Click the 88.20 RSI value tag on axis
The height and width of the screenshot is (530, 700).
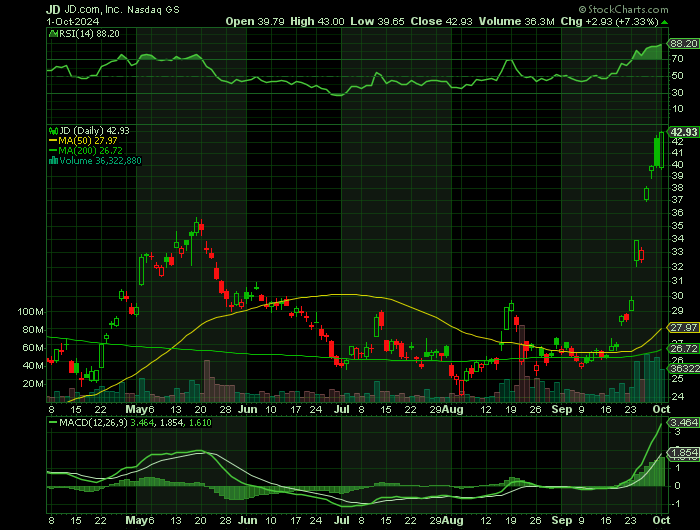pyautogui.click(x=683, y=43)
